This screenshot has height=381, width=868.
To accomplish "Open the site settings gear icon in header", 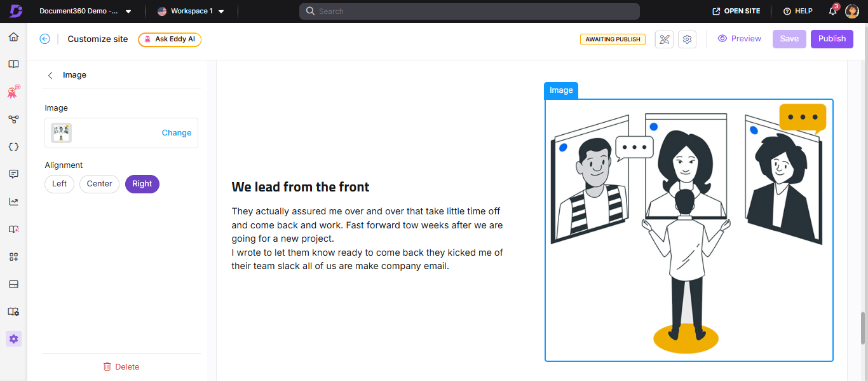I will (687, 39).
